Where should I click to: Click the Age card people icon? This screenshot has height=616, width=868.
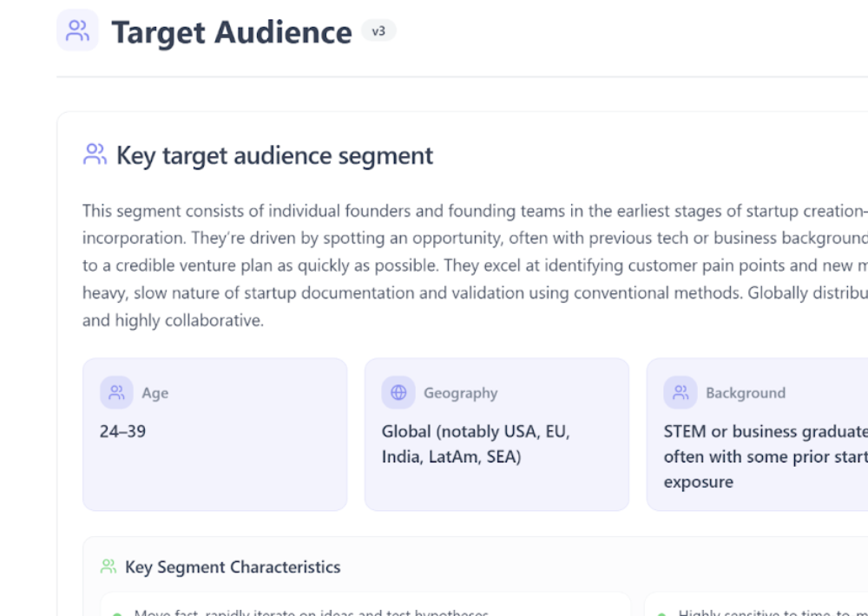(116, 392)
